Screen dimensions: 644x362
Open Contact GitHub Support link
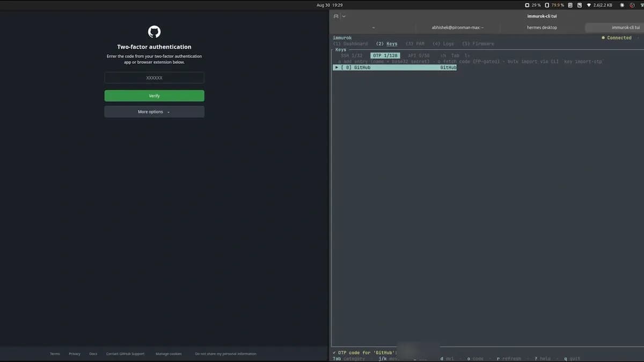(125, 354)
